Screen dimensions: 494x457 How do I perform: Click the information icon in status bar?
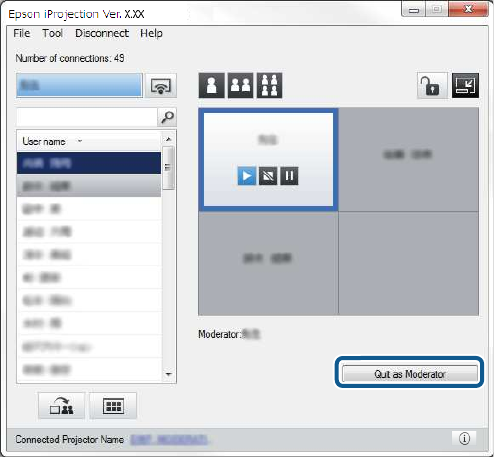point(464,438)
